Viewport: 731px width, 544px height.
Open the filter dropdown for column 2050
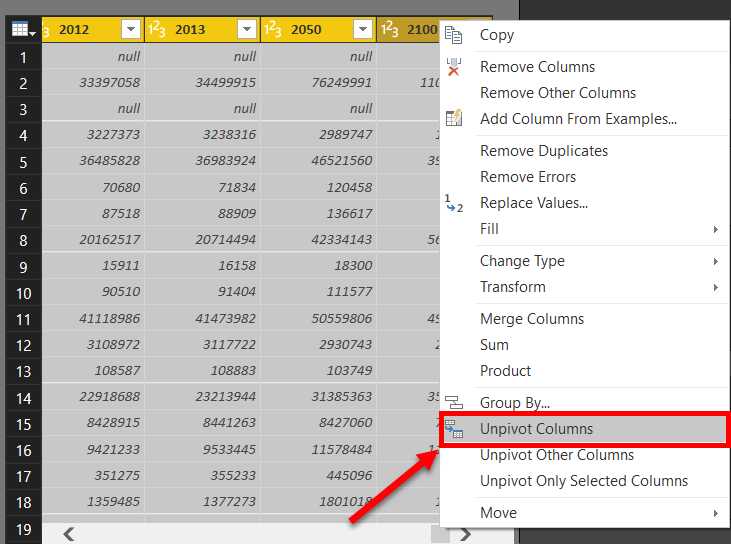coord(362,30)
